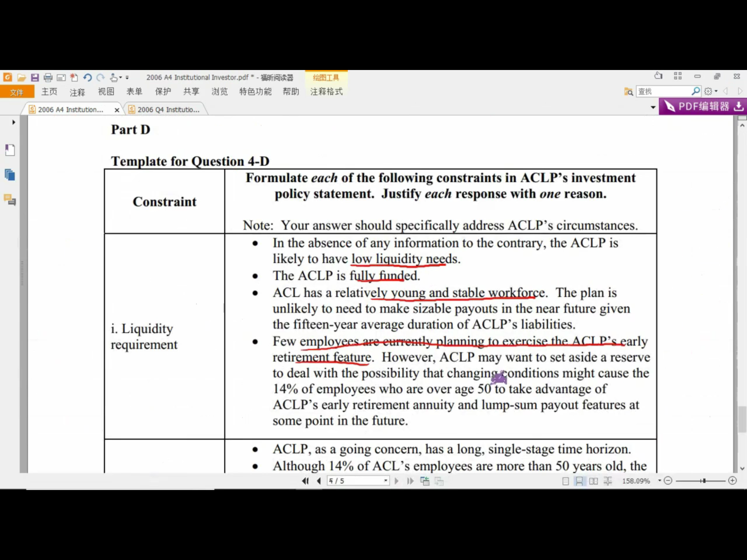Open the bookmarks panel icon
The width and height of the screenshot is (747, 560).
(x=10, y=150)
